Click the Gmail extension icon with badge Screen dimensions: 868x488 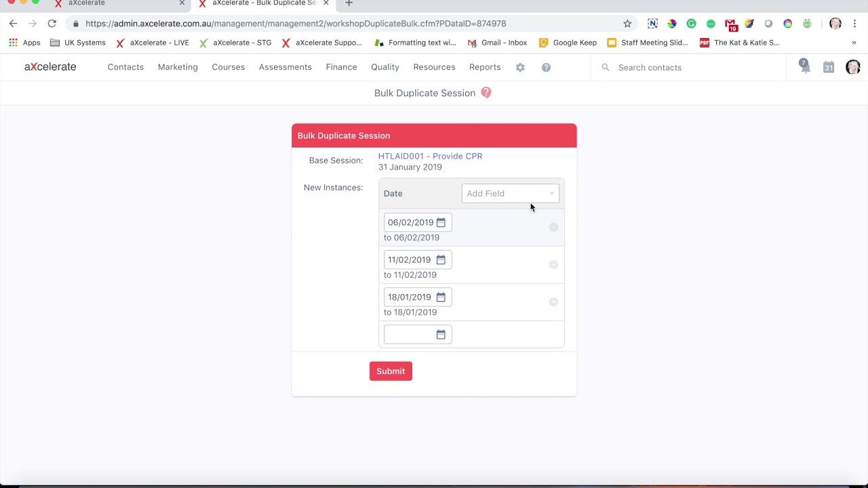(731, 24)
